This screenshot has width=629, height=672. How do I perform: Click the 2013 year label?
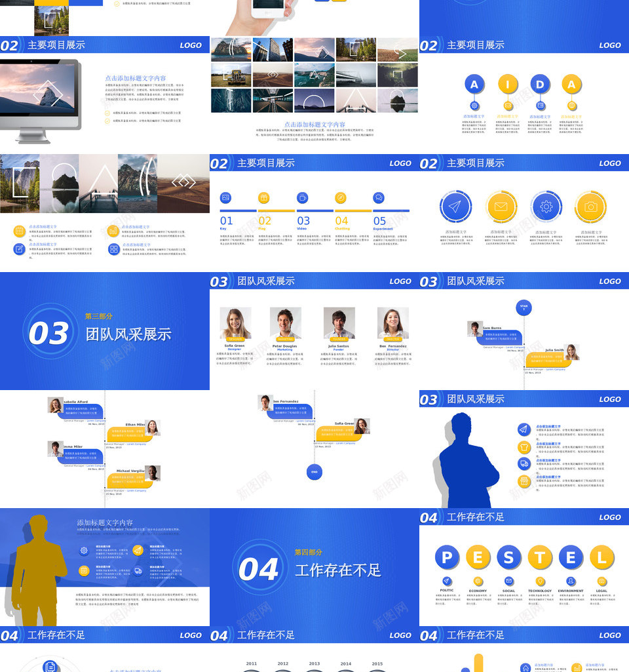314,663
